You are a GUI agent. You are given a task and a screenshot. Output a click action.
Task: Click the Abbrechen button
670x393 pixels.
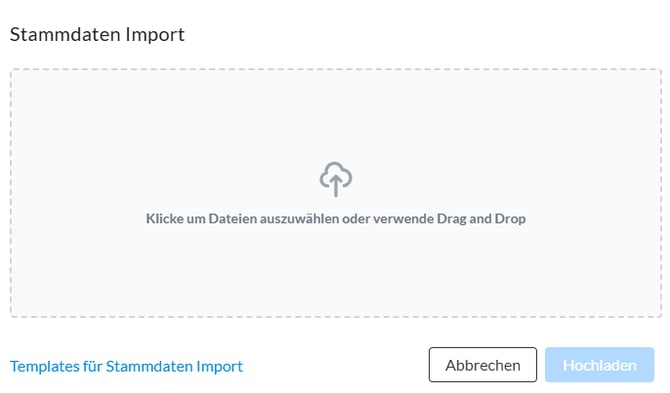click(x=483, y=365)
